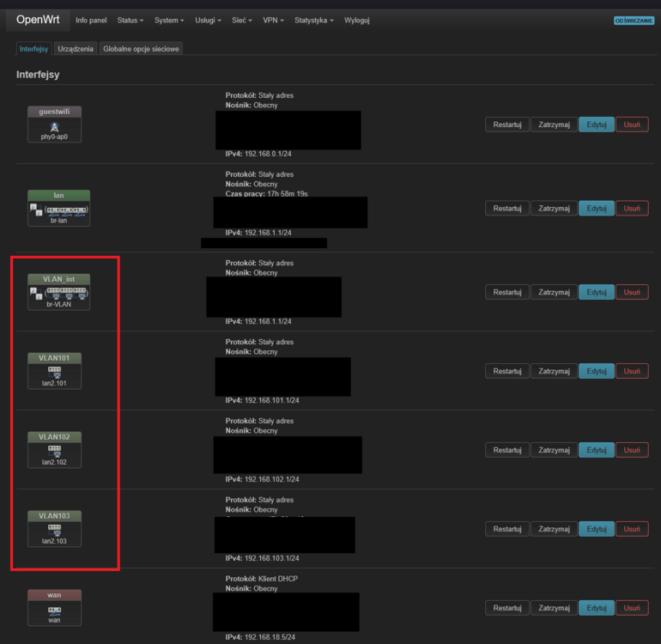Screen dimensions: 661x644
Task: Stop the VLAN101 interface
Action: (554, 371)
